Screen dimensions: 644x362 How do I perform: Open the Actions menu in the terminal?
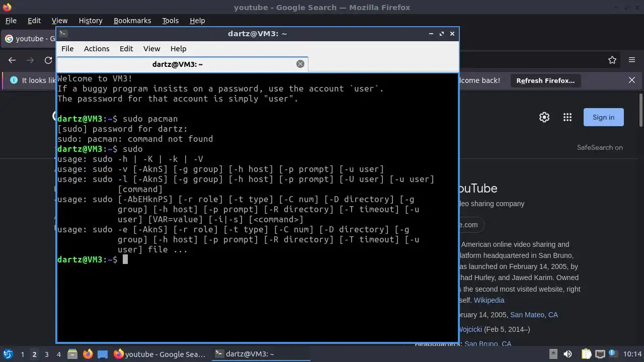click(x=97, y=49)
